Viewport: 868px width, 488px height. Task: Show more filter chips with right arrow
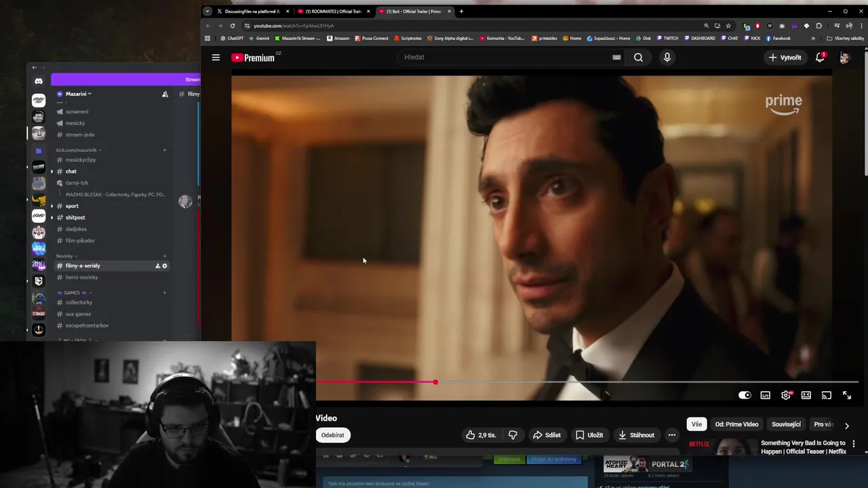[x=846, y=426]
